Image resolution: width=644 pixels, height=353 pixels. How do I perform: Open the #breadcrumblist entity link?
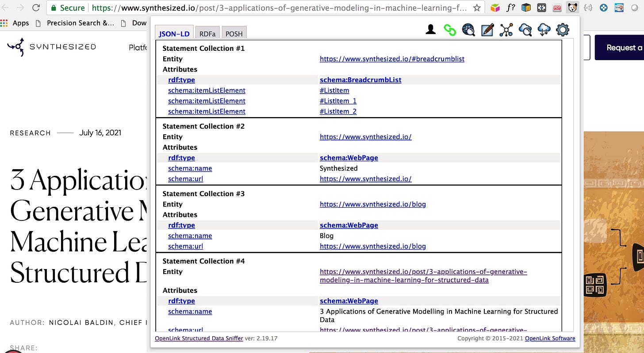coord(392,59)
